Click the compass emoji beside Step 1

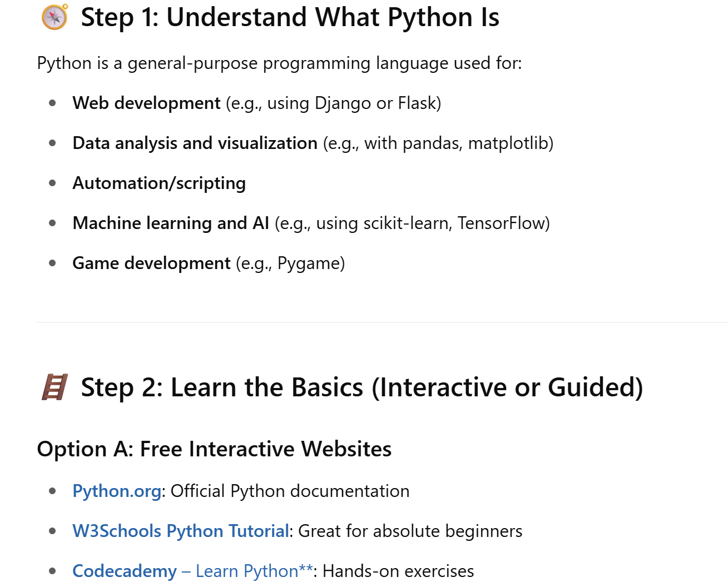pyautogui.click(x=55, y=17)
